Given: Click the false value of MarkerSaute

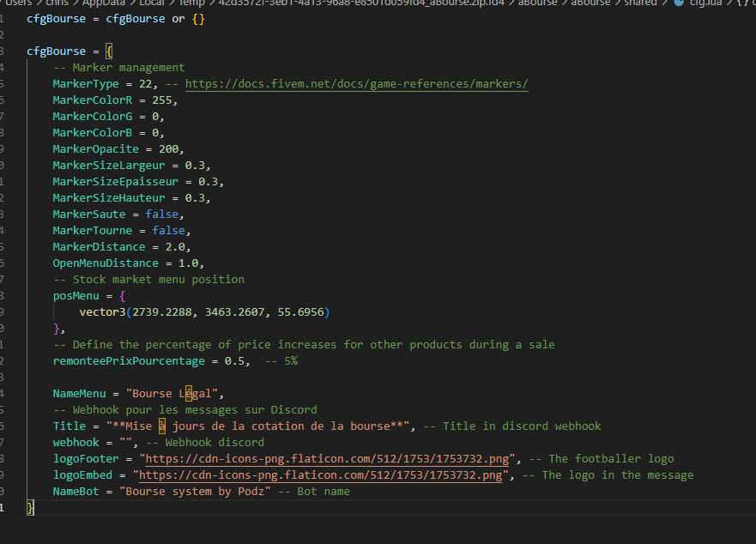Looking at the screenshot, I should click(161, 215).
